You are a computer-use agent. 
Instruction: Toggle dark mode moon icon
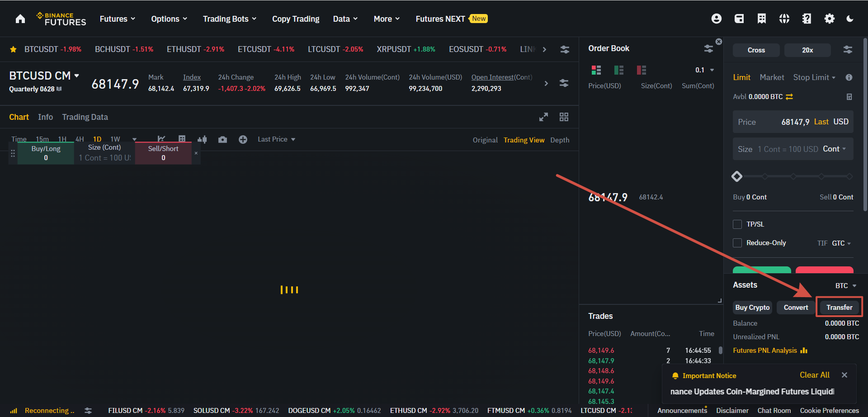point(850,19)
